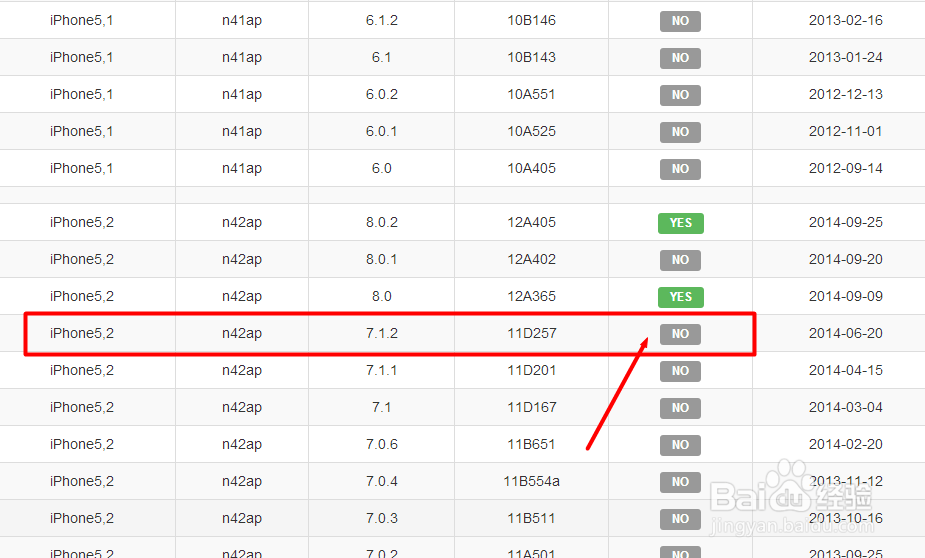Click the NO badge for build 10A405
The width and height of the screenshot is (925, 558).
pyautogui.click(x=680, y=169)
